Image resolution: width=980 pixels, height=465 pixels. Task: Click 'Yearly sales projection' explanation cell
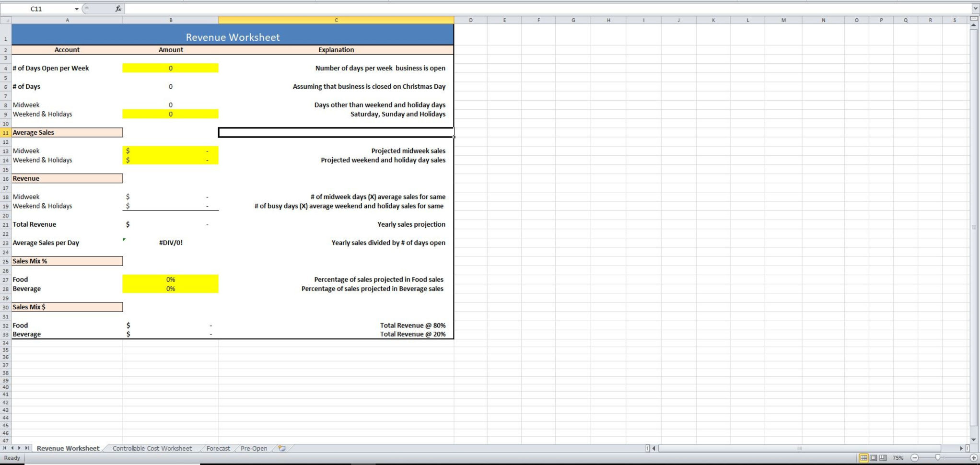[336, 224]
